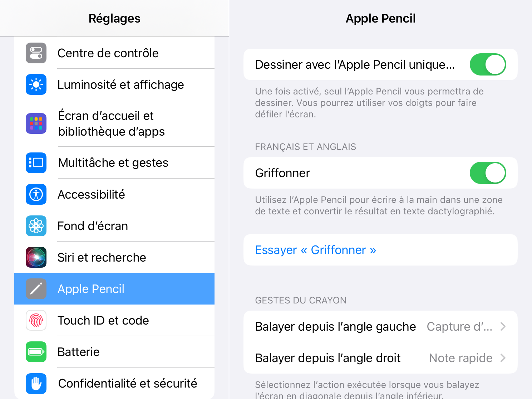The width and height of the screenshot is (532, 399).
Task: Tap the Fond d'écran flower icon
Action: 36,226
